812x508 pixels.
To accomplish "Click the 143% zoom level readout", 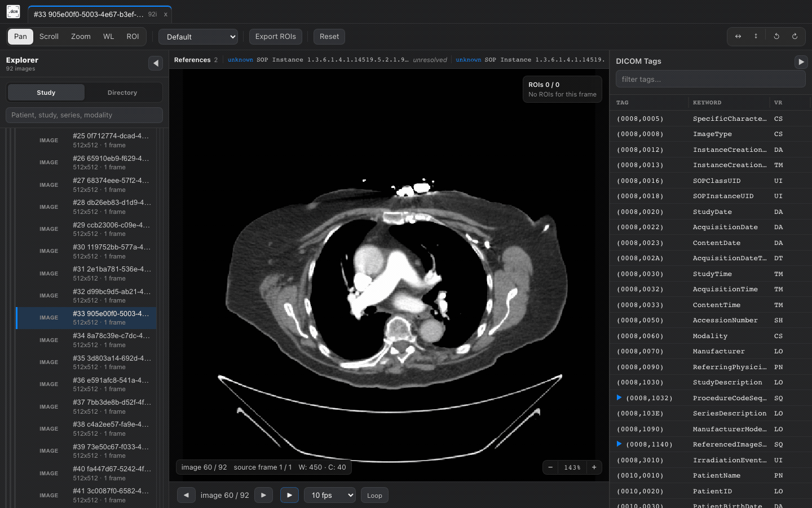I will [x=572, y=467].
